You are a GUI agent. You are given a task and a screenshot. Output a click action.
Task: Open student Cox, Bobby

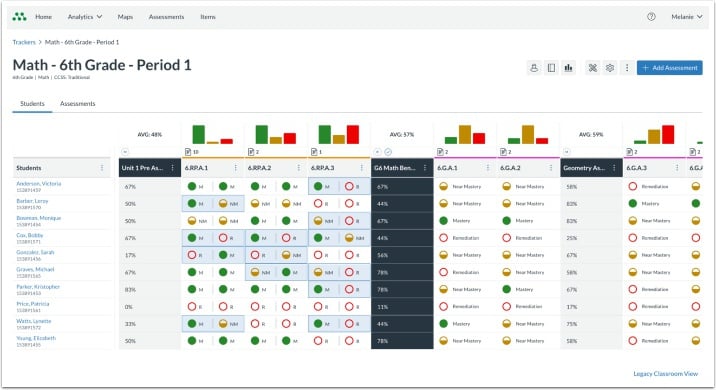(x=29, y=235)
